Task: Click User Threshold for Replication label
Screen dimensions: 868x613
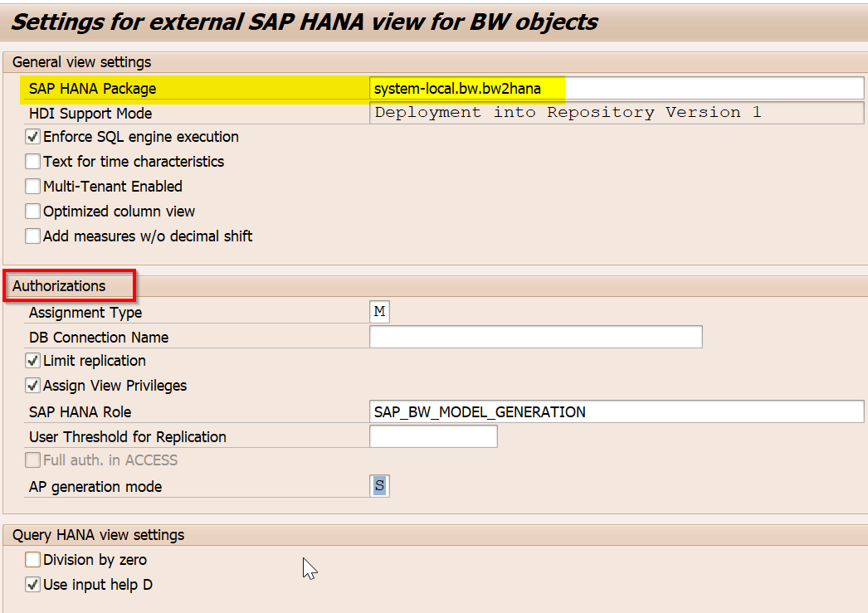Action: [x=127, y=437]
